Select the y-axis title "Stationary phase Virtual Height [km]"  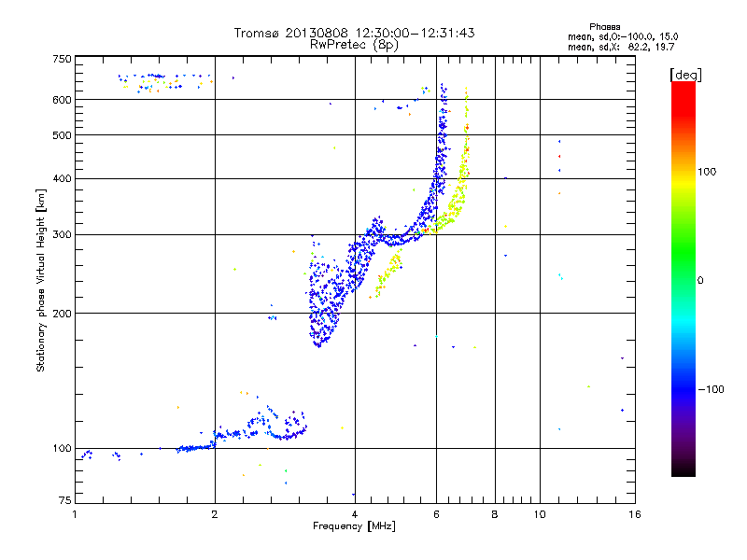pos(40,281)
